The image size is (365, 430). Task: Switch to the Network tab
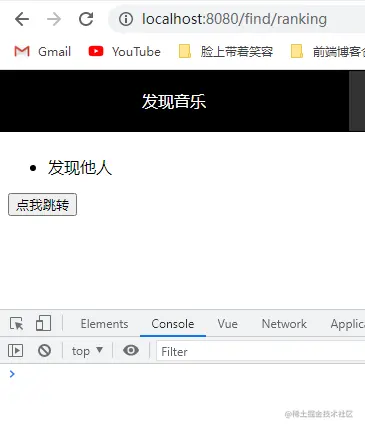(284, 324)
